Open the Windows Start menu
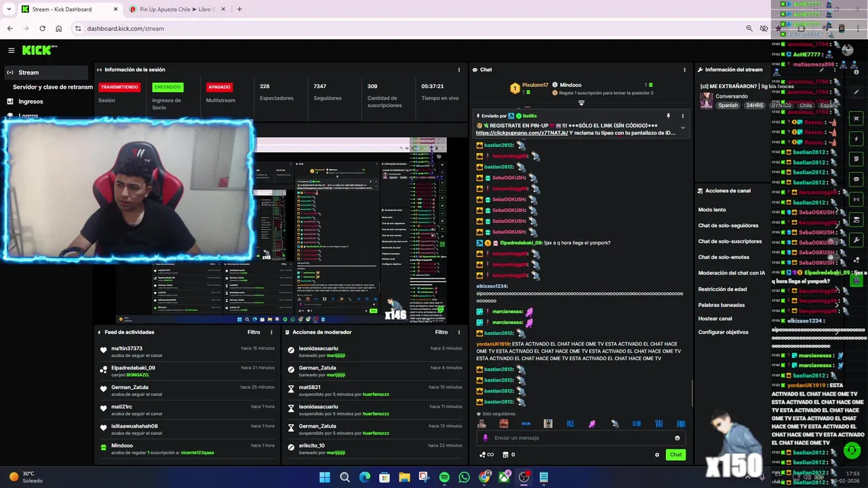This screenshot has height=488, width=868. click(324, 477)
